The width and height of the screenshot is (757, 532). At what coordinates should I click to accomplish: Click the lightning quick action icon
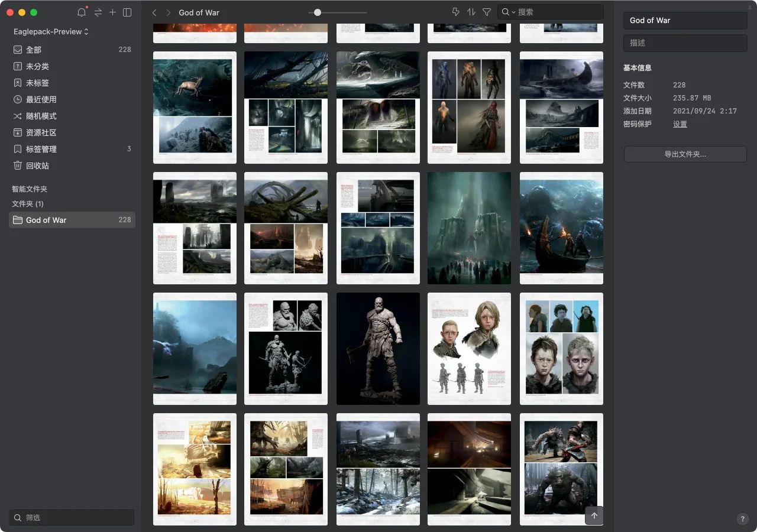tap(455, 12)
